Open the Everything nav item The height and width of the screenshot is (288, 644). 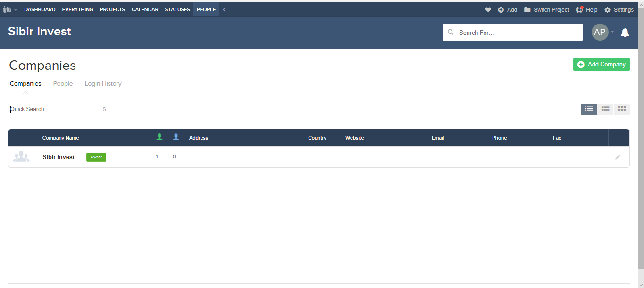pyautogui.click(x=77, y=9)
